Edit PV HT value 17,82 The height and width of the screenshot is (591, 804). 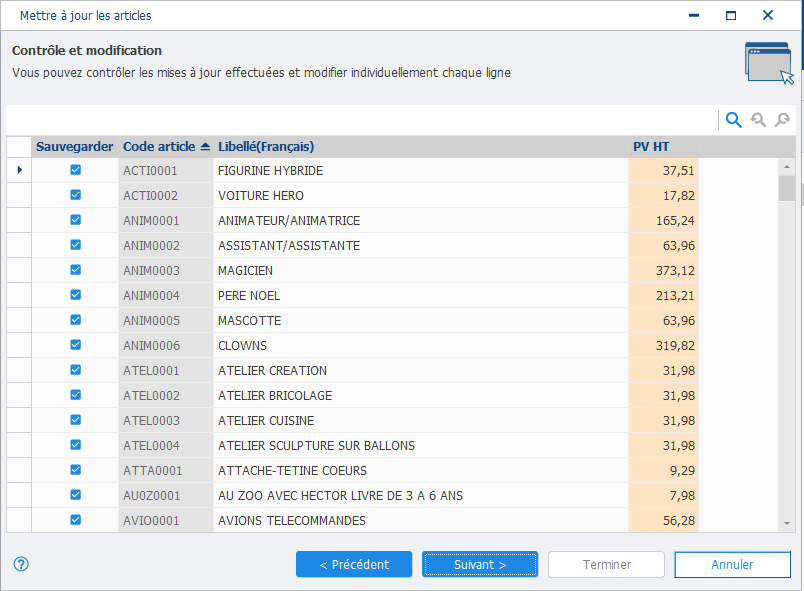(x=664, y=195)
